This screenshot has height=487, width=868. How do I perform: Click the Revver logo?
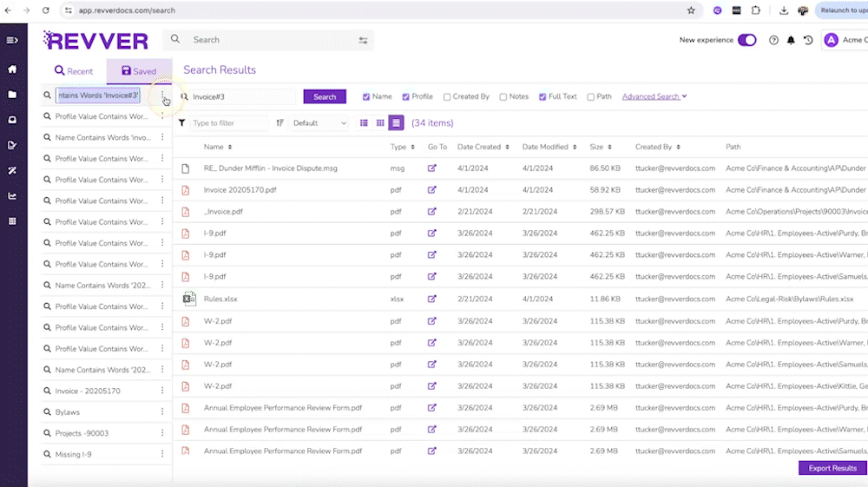(95, 41)
